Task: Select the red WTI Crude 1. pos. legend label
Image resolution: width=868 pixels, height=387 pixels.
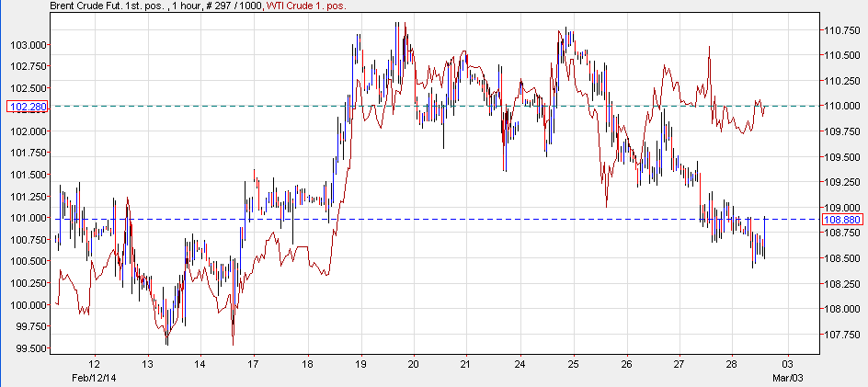Action: point(306,6)
